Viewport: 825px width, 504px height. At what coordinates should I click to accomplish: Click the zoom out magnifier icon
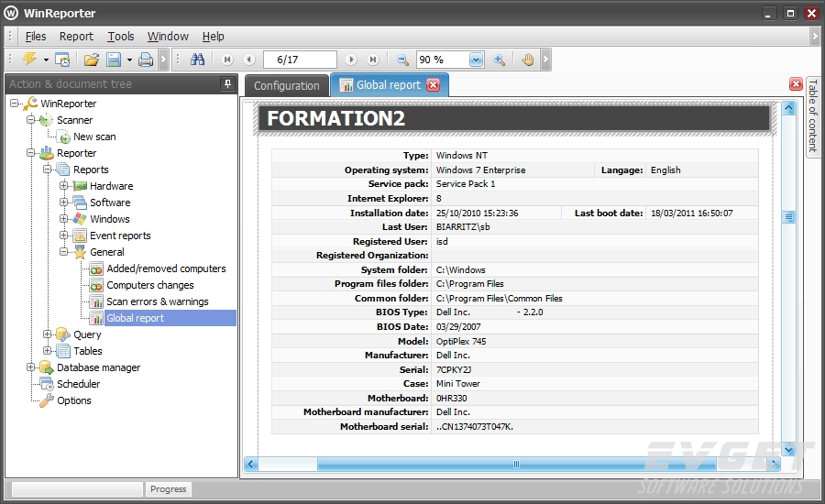tap(402, 60)
